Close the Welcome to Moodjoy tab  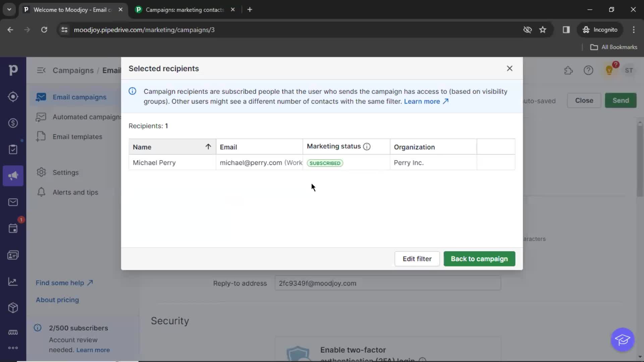[x=120, y=10]
